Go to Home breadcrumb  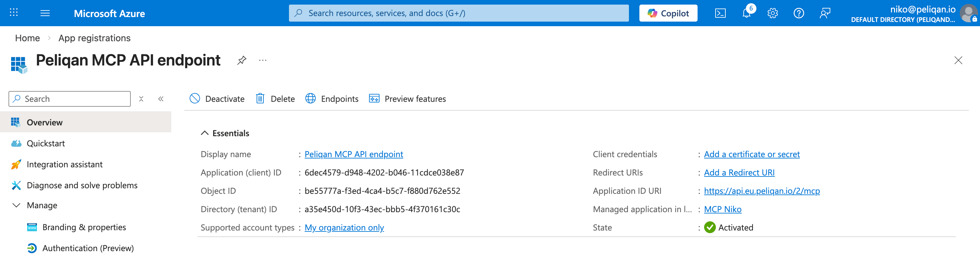pyautogui.click(x=27, y=38)
